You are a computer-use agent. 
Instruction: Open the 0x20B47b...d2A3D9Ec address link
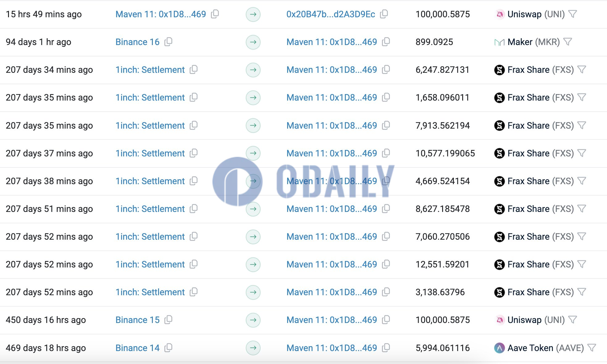point(331,14)
